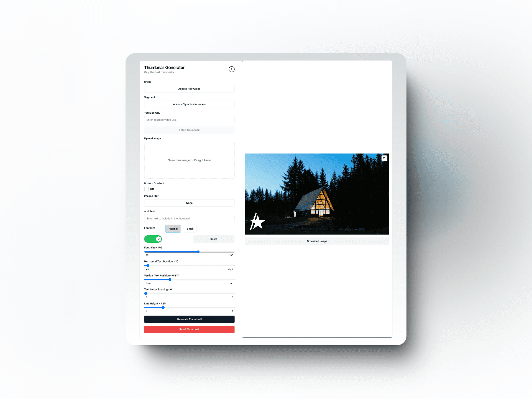Expand the Brand dropdown Access Hollywood

click(189, 89)
